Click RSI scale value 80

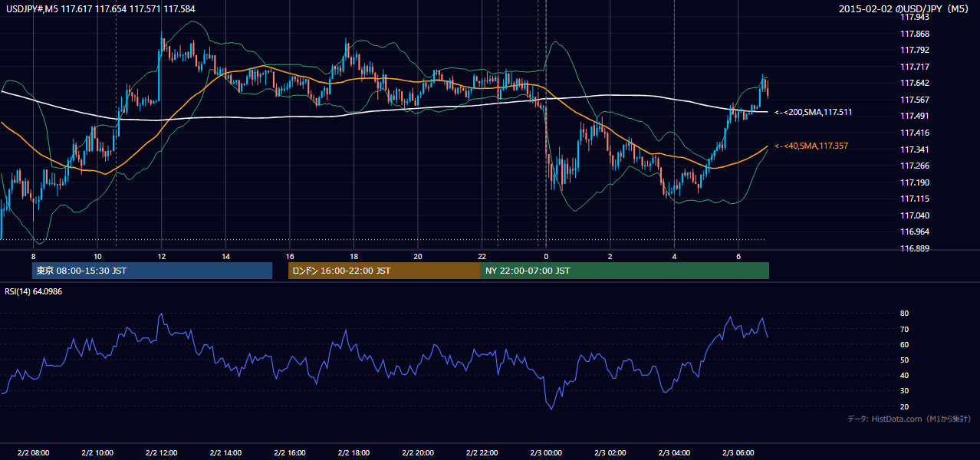pos(904,314)
